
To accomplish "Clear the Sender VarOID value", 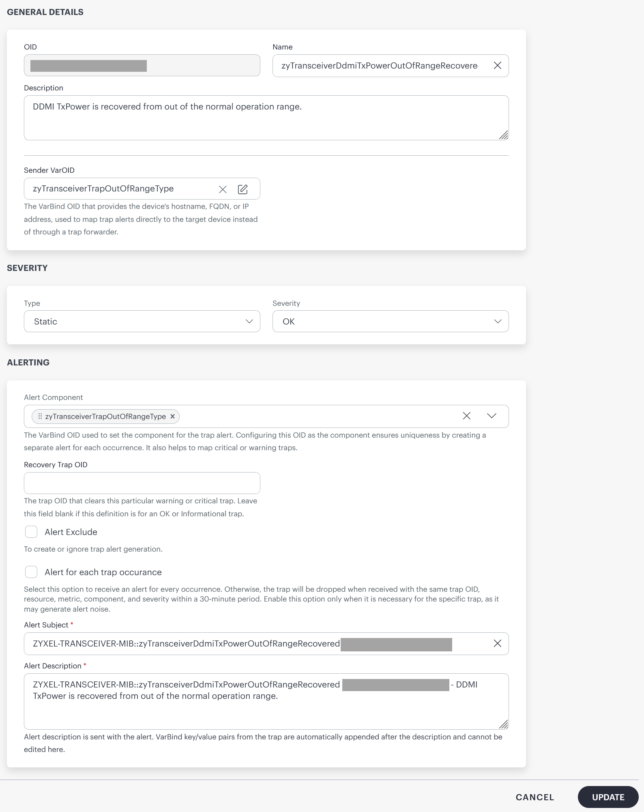I will pyautogui.click(x=223, y=189).
